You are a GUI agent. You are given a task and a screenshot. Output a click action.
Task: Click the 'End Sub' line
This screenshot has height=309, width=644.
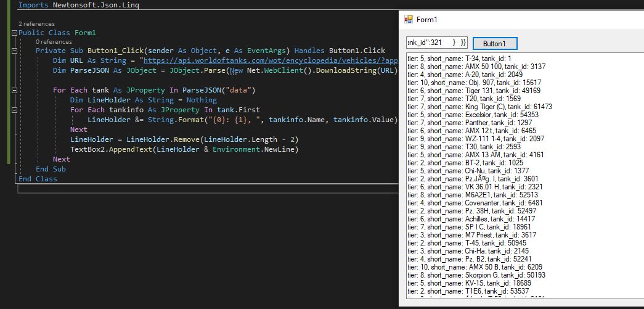coord(51,169)
